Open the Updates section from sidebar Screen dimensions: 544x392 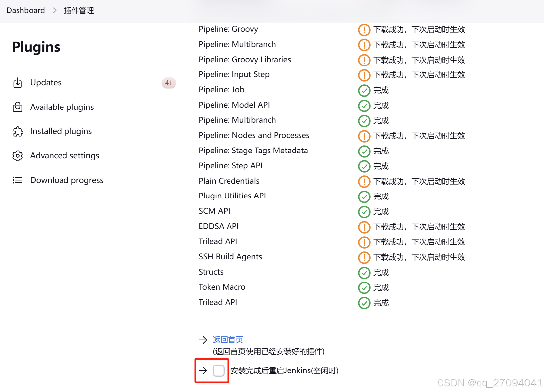(46, 83)
